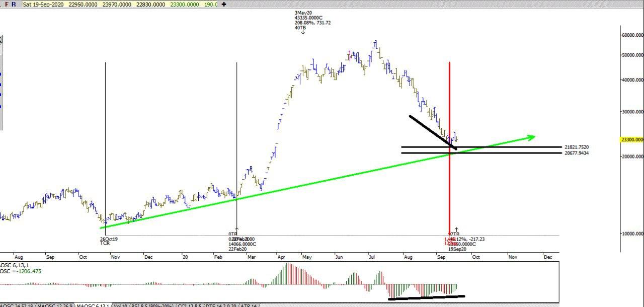Screen dimensions: 644x307
Task: Click the Mar label on the time axis
Action: [x=252, y=257]
